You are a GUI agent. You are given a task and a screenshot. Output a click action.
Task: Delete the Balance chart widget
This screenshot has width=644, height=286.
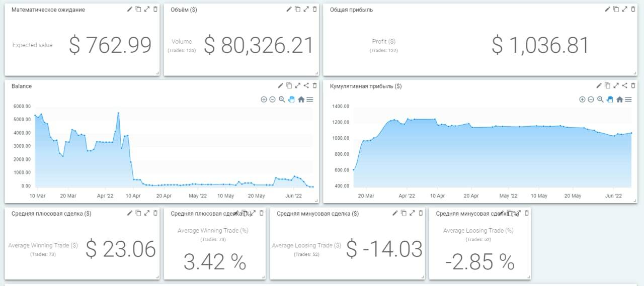pos(315,85)
